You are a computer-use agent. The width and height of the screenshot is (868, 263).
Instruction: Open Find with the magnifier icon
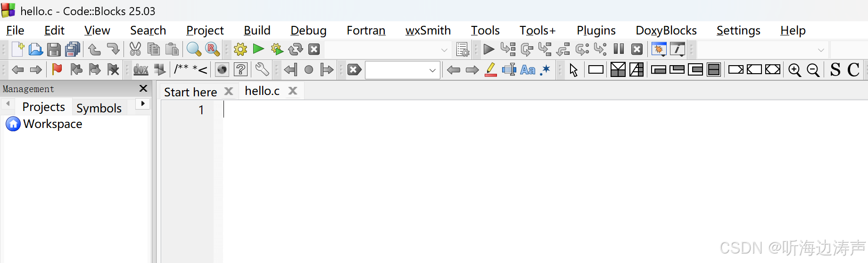[x=194, y=49]
